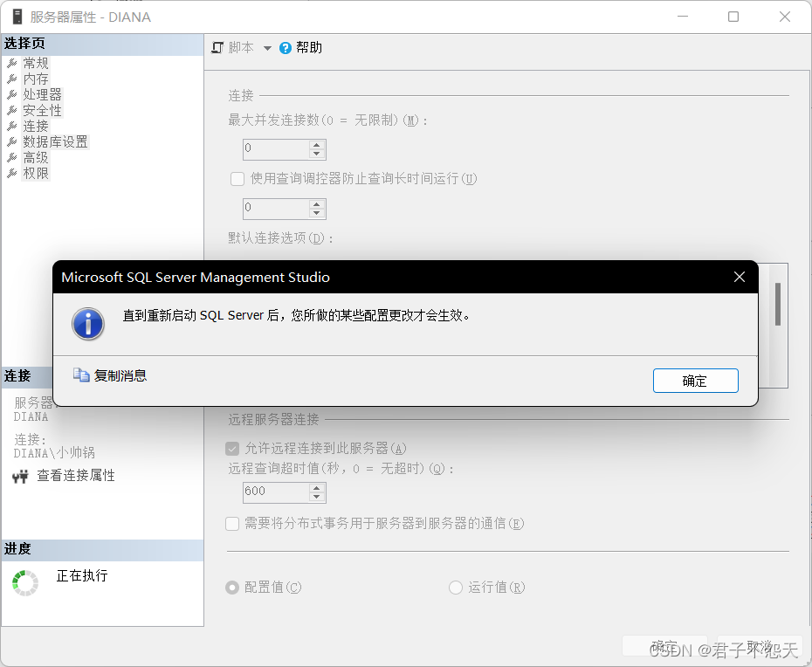Viewport: 812px width, 667px height.
Task: Enable 使用查询调控器防止查询长时间运行 checkbox
Action: tap(237, 179)
